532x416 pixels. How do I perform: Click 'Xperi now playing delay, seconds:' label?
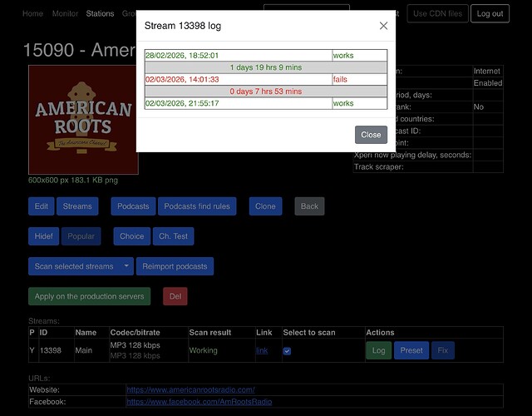(x=412, y=156)
